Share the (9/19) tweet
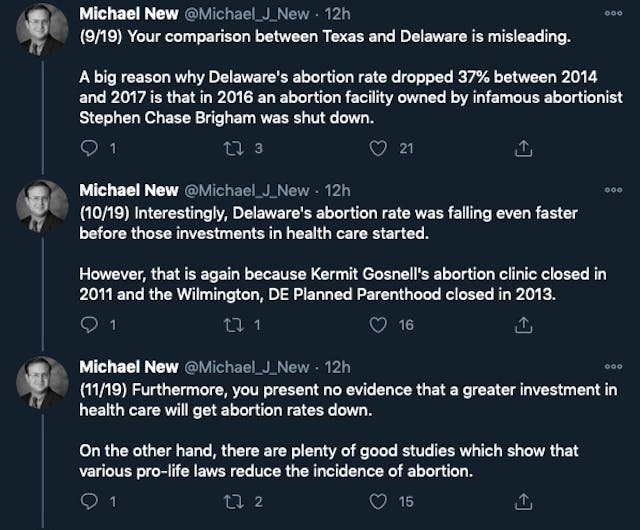This screenshot has height=530, width=640. tap(522, 148)
